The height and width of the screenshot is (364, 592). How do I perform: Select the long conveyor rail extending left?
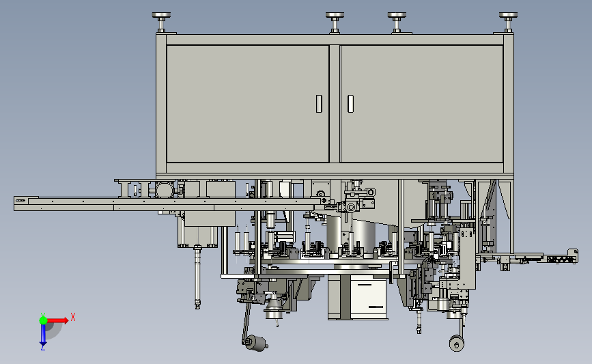click(x=166, y=204)
